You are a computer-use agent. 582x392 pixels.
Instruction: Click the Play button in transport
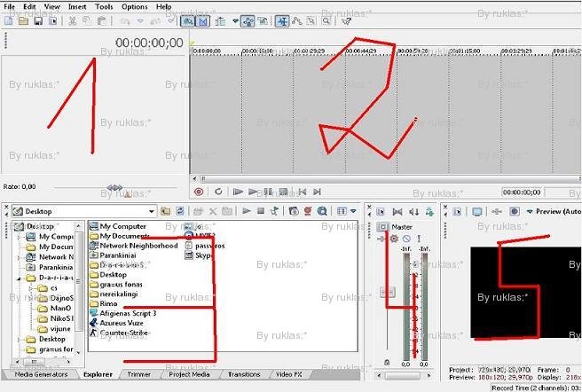(x=253, y=192)
